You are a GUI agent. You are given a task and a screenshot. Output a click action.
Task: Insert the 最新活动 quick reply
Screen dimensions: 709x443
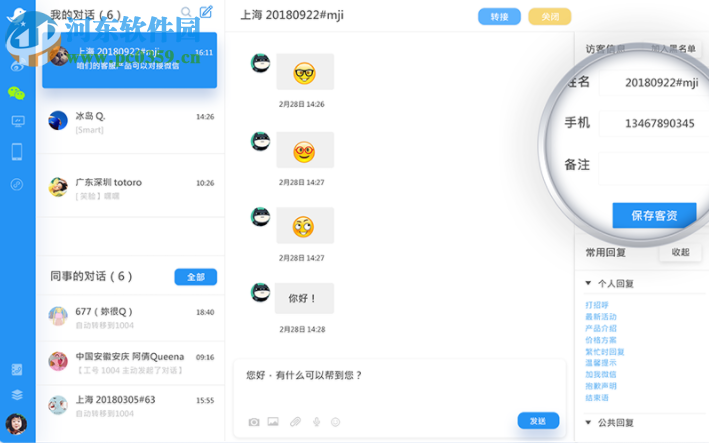pyautogui.click(x=601, y=317)
